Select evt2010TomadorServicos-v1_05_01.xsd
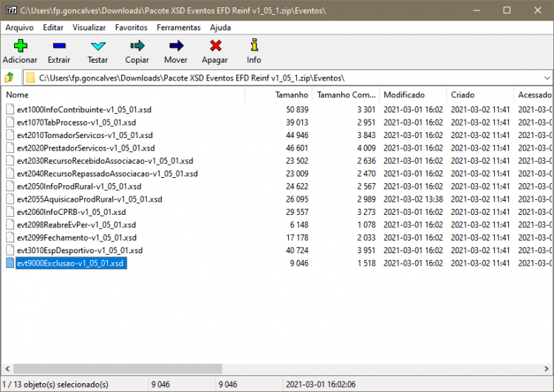This screenshot has height=392, width=554. point(85,135)
